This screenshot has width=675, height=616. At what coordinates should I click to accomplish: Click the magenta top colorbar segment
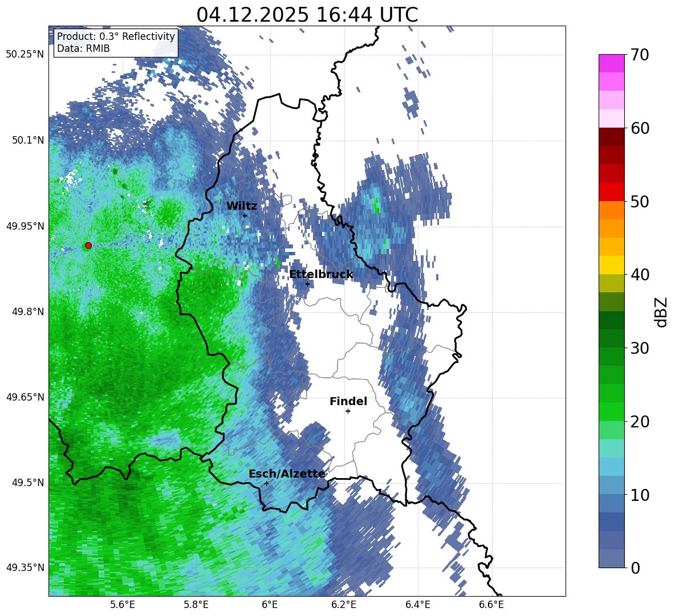click(611, 63)
